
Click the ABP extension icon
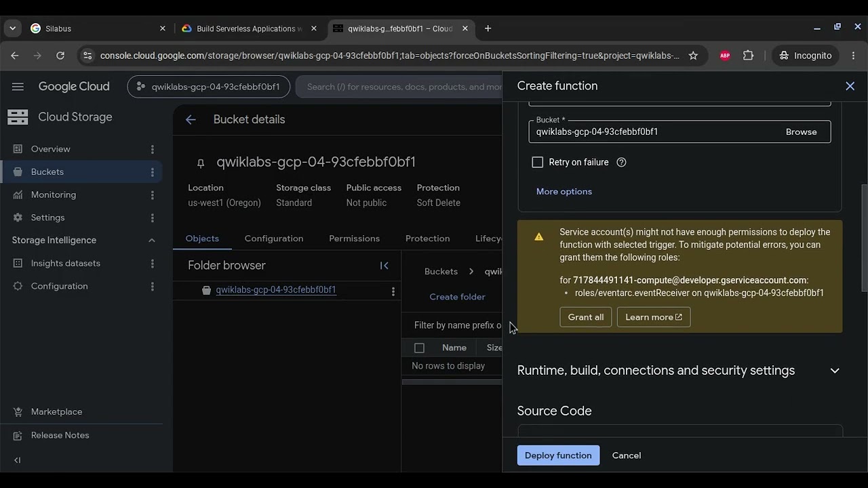tap(725, 56)
